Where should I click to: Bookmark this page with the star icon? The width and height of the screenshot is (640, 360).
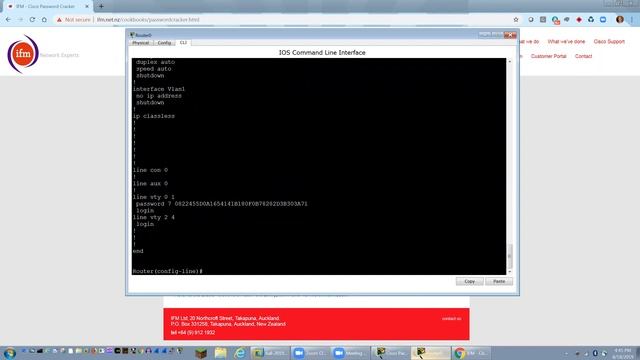(x=516, y=20)
